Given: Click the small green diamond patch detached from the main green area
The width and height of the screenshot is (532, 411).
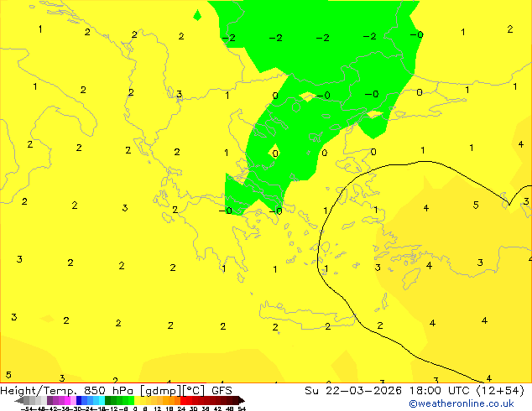Looking at the screenshot, I should click(x=197, y=14).
